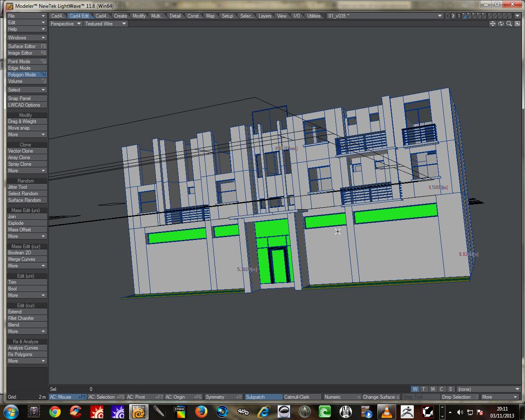Open the Perspective view type dropdown
Image resolution: width=525 pixels, height=420 pixels.
pos(65,24)
